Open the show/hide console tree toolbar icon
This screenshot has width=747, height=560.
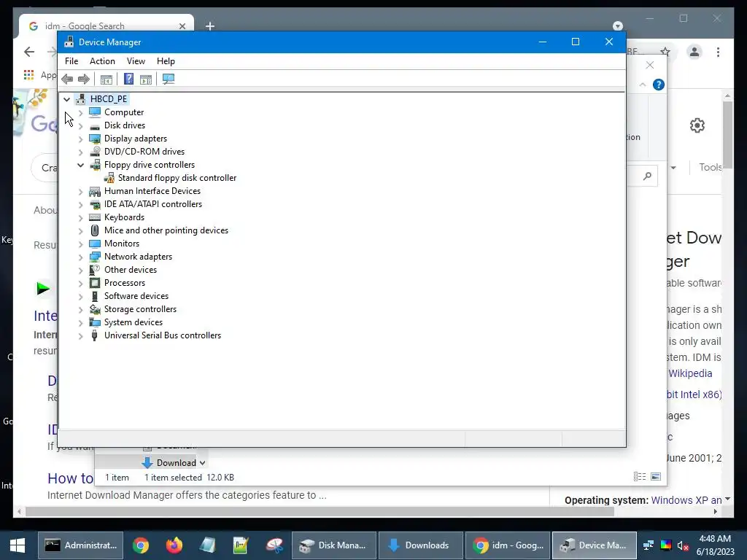[x=107, y=79]
